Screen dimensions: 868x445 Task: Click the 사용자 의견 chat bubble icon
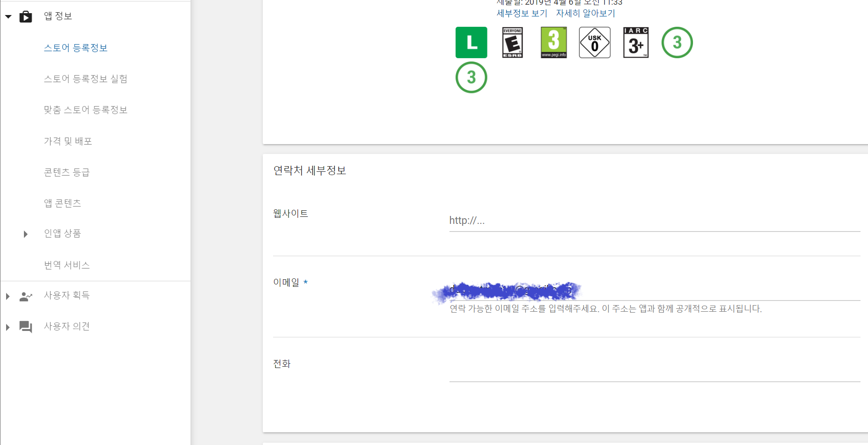26,327
